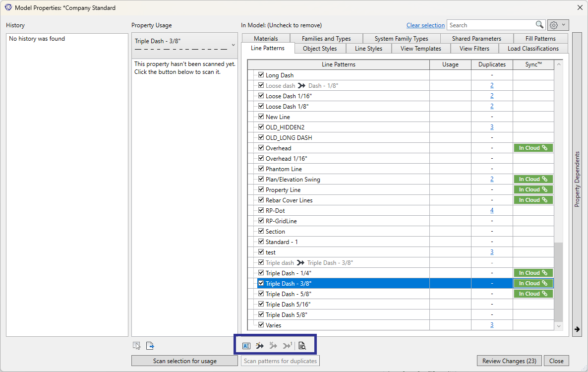The width and height of the screenshot is (588, 372).
Task: Sort by the Duplicates column header
Action: [x=492, y=64]
